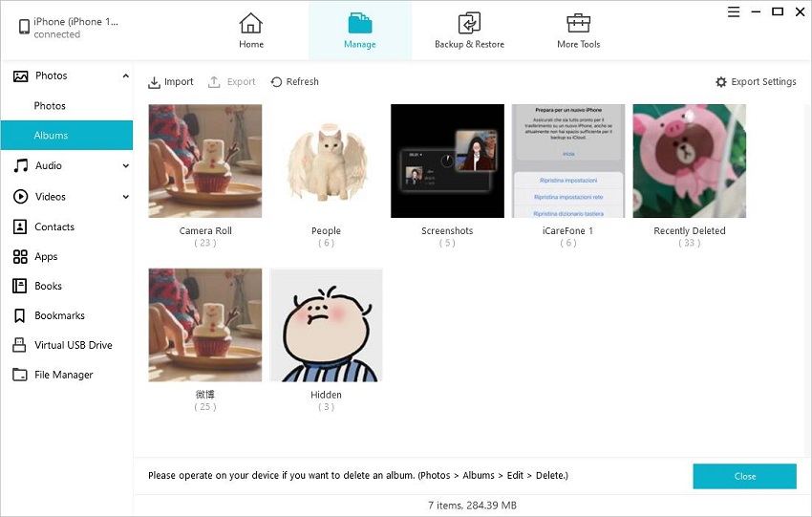Open the hamburger menu in title bar
Image resolution: width=812 pixels, height=517 pixels.
734,12
